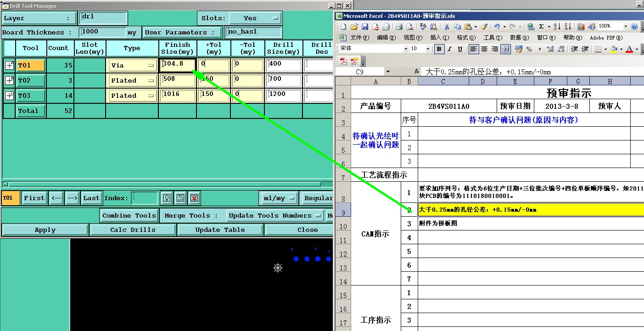Click Cut scissors icon in Excel
The width and height of the screenshot is (644, 331).
pos(447,27)
